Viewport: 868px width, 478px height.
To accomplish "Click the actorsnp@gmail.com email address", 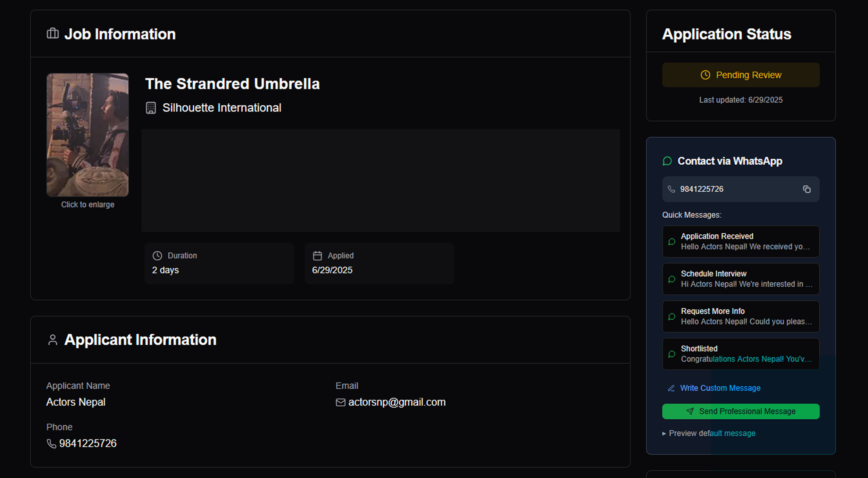I will click(x=397, y=402).
